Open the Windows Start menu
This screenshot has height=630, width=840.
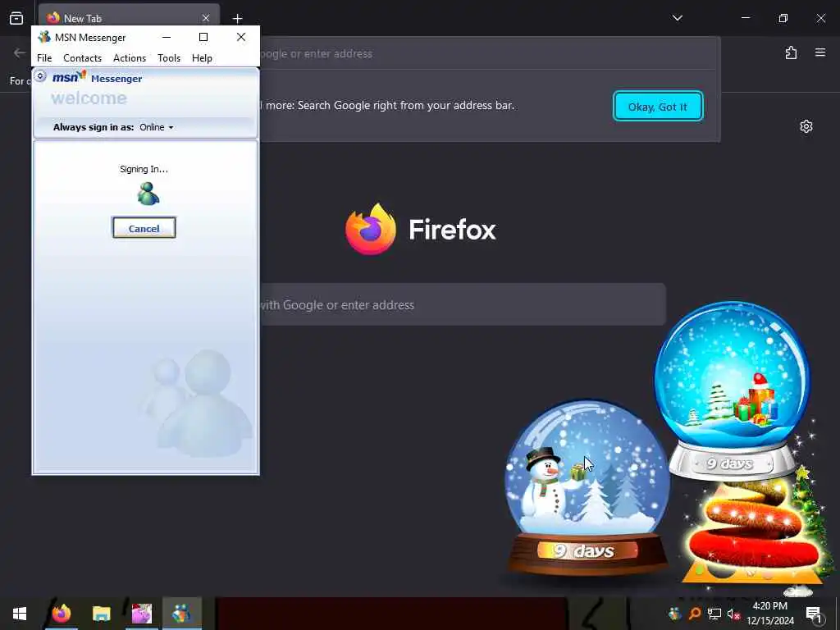pyautogui.click(x=20, y=614)
